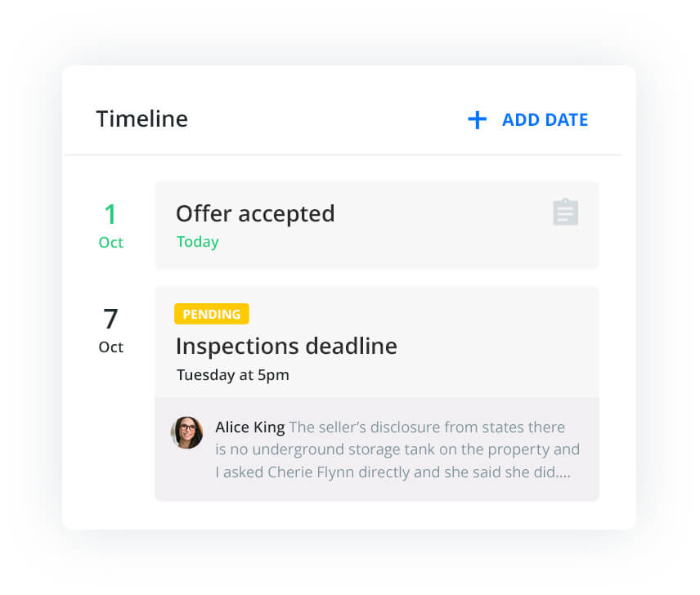This screenshot has width=700, height=595.
Task: Open the notes clipboard for the accepted offer
Action: tap(565, 212)
